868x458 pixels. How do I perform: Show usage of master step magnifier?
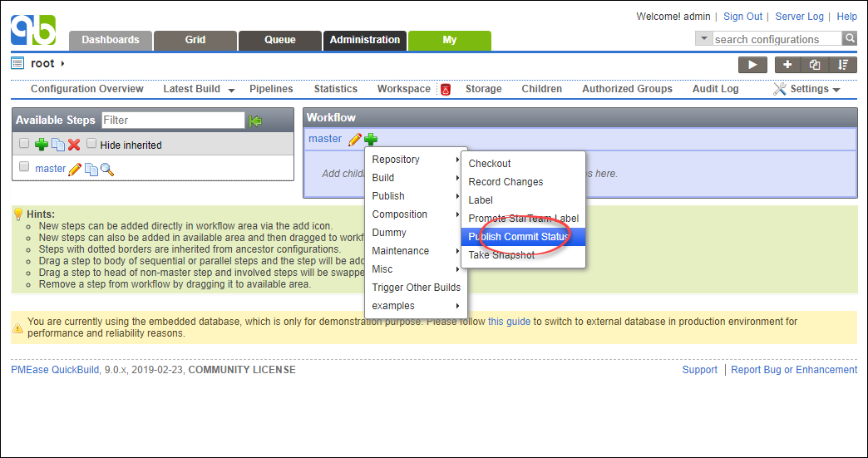coord(107,170)
